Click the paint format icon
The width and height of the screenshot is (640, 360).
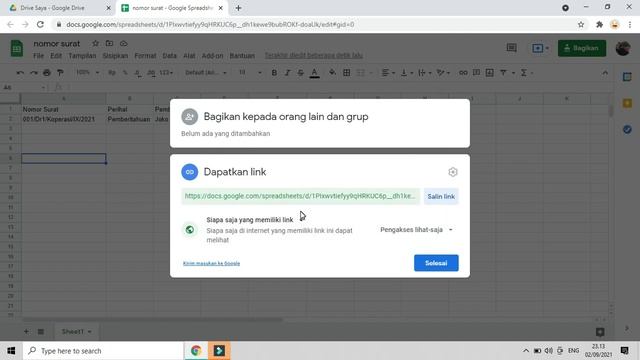click(x=60, y=73)
